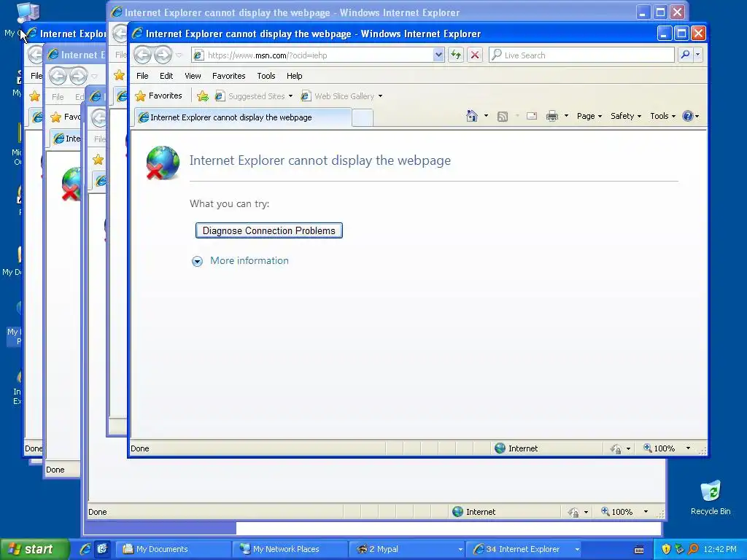Click Diagnose Connection Problems button

coord(269,230)
